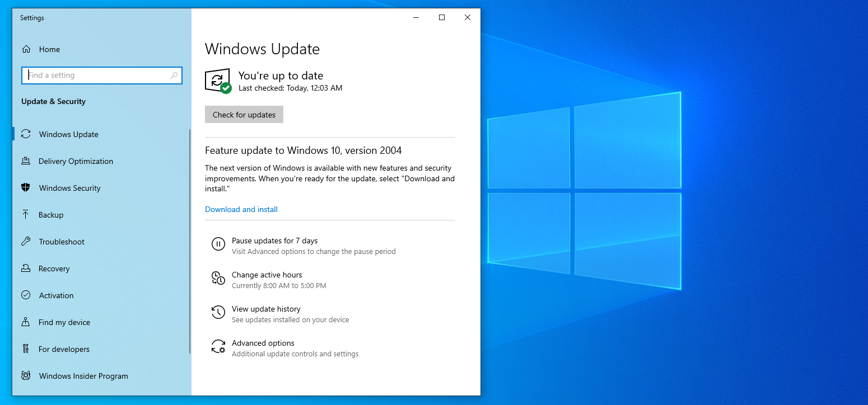This screenshot has height=405, width=868.
Task: Click the pause icon beside Pause updates
Action: point(218,244)
